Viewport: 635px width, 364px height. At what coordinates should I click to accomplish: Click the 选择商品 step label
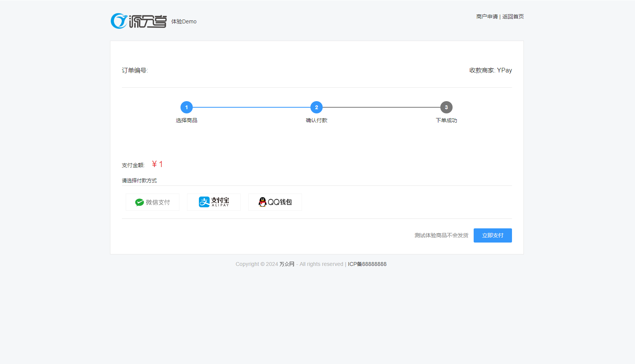(x=187, y=120)
